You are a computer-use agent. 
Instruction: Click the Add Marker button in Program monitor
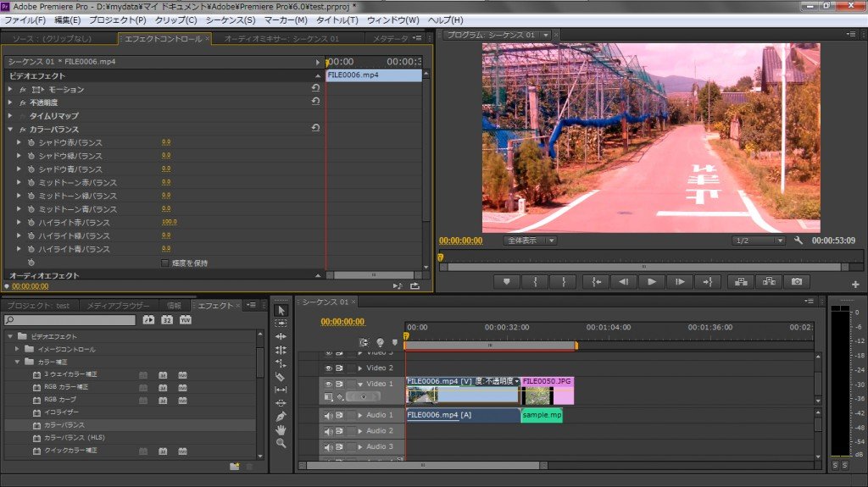coord(507,282)
